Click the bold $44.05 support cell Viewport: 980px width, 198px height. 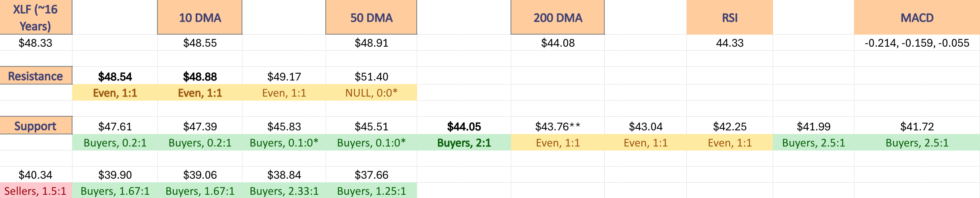pyautogui.click(x=464, y=126)
